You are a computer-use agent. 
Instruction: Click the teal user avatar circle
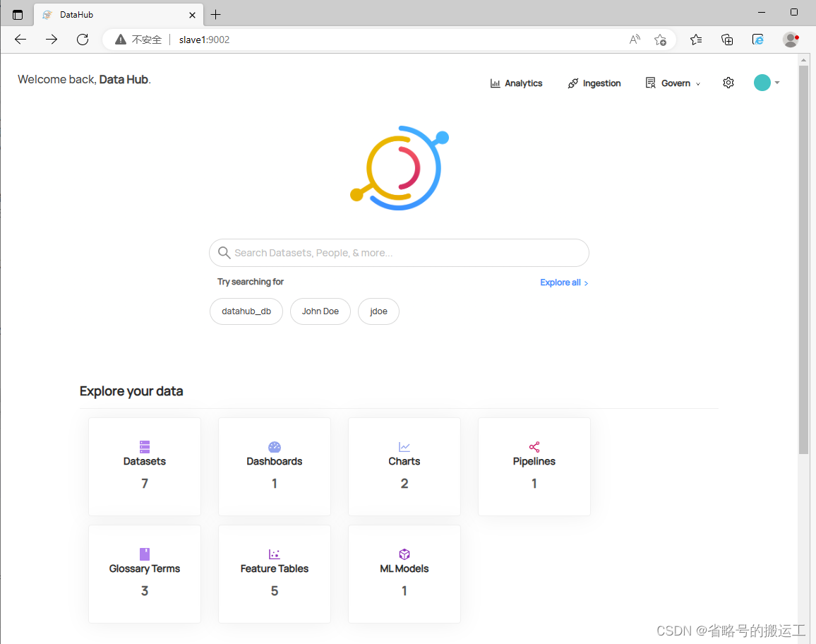(762, 83)
